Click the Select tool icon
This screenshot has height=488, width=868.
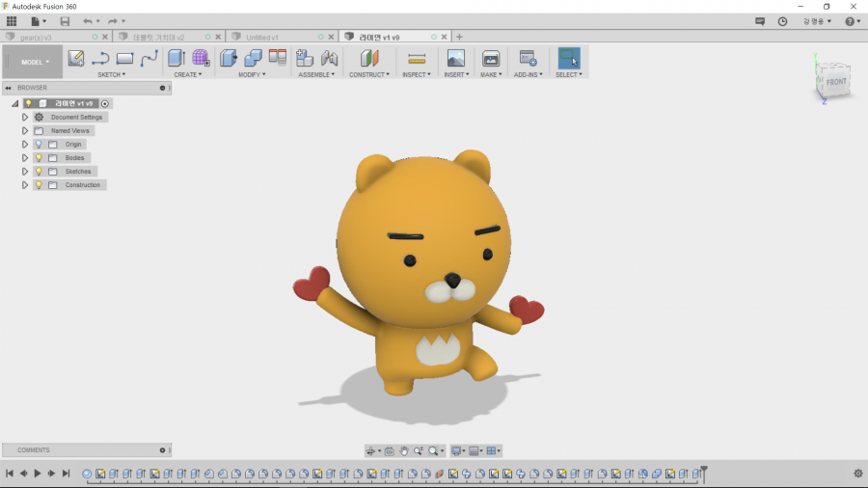click(568, 58)
